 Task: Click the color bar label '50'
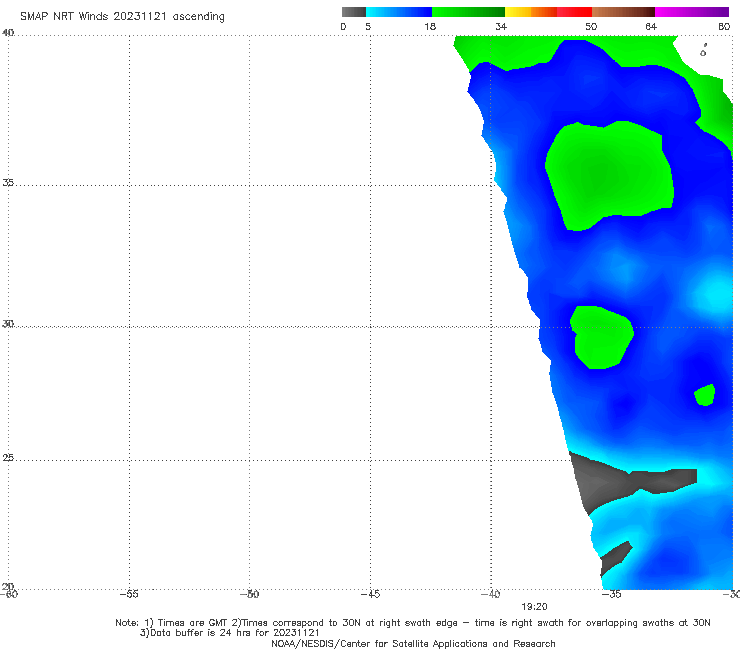(591, 26)
